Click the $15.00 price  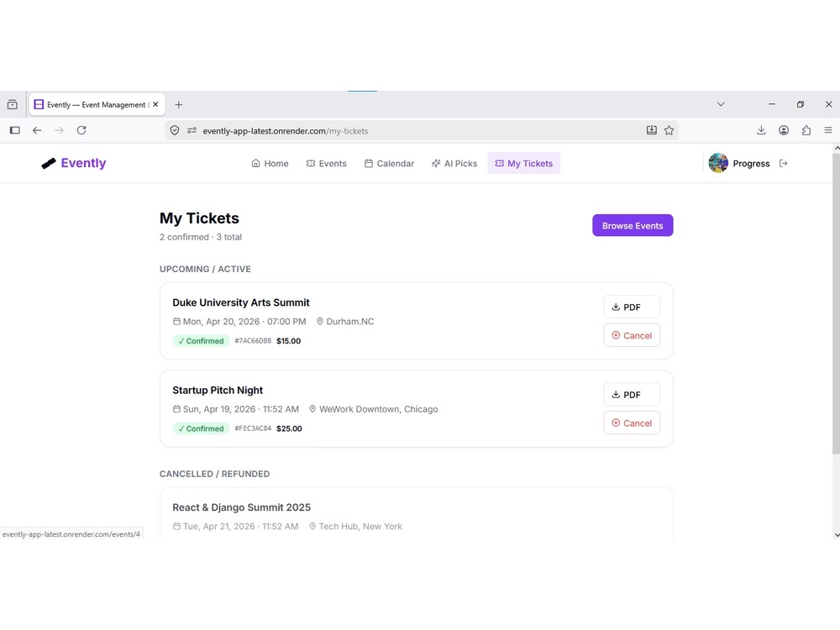(x=289, y=341)
